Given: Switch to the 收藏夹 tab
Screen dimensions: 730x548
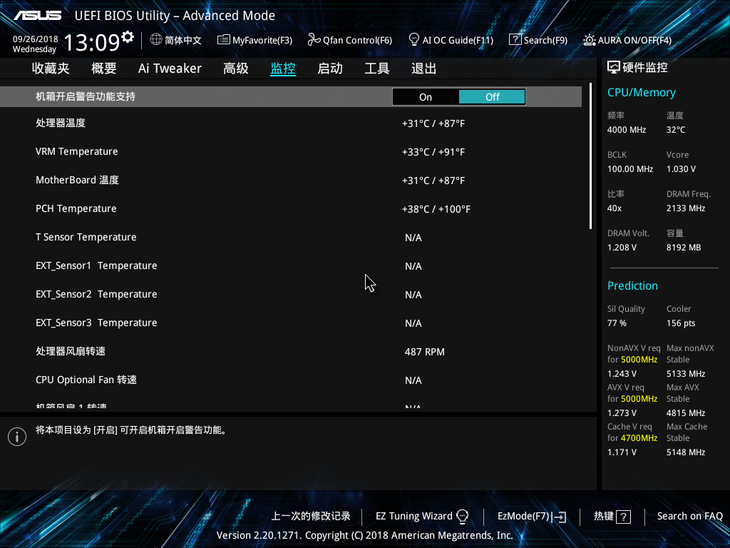Looking at the screenshot, I should pyautogui.click(x=51, y=68).
